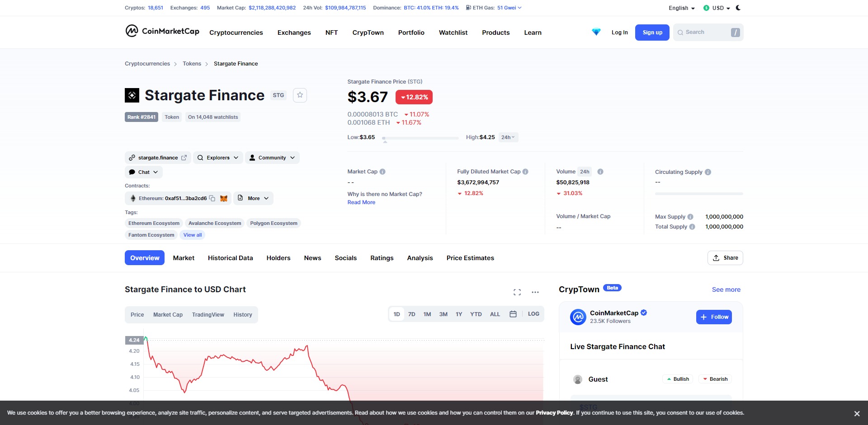The image size is (868, 425).
Task: Click the Ethereum contract chip
Action: pos(178,198)
